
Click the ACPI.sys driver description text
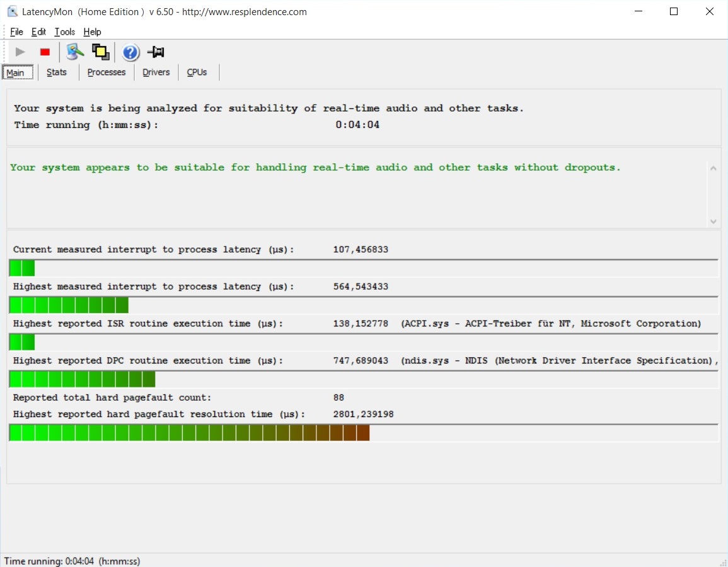coord(551,324)
